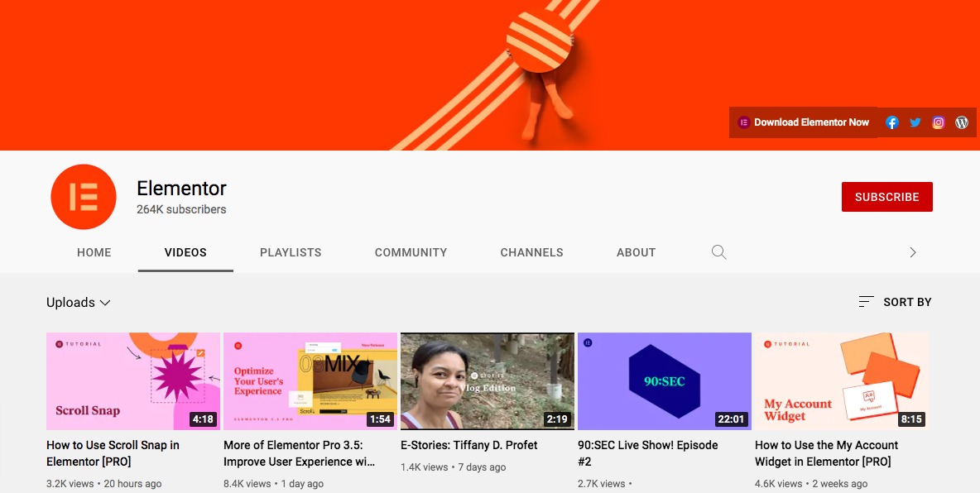Open the Sort By menu

click(895, 302)
